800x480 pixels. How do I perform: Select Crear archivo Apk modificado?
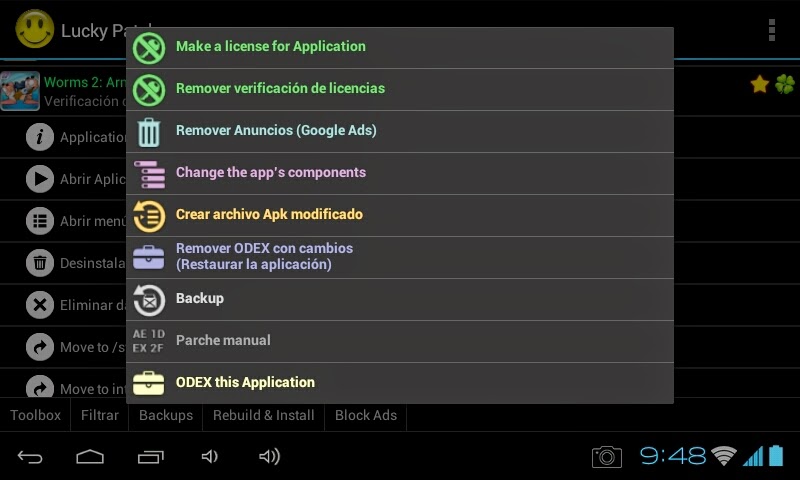400,215
